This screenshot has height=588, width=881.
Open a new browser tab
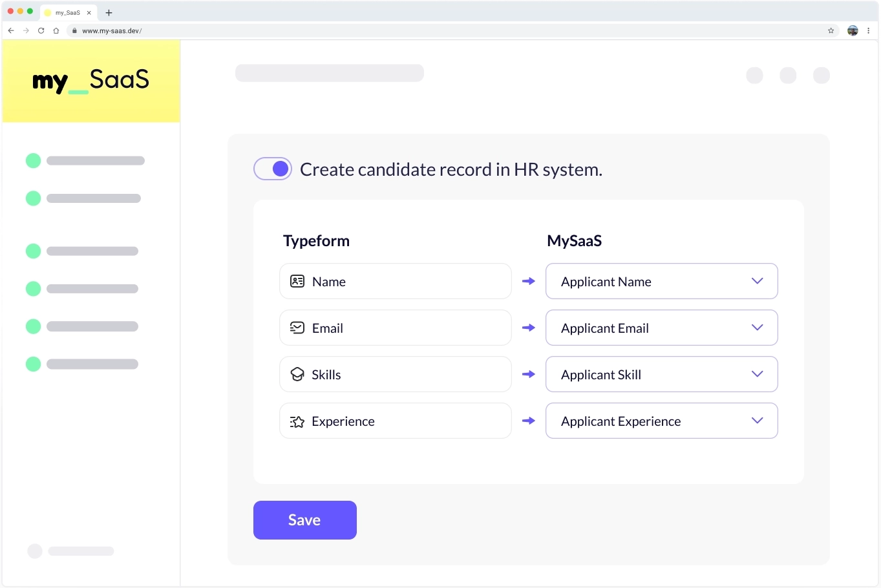[109, 12]
